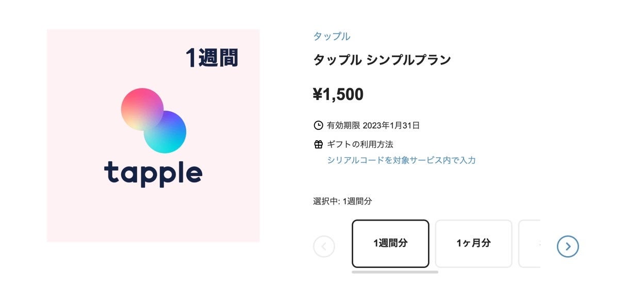Click the clock icon beside 有効期限

318,125
